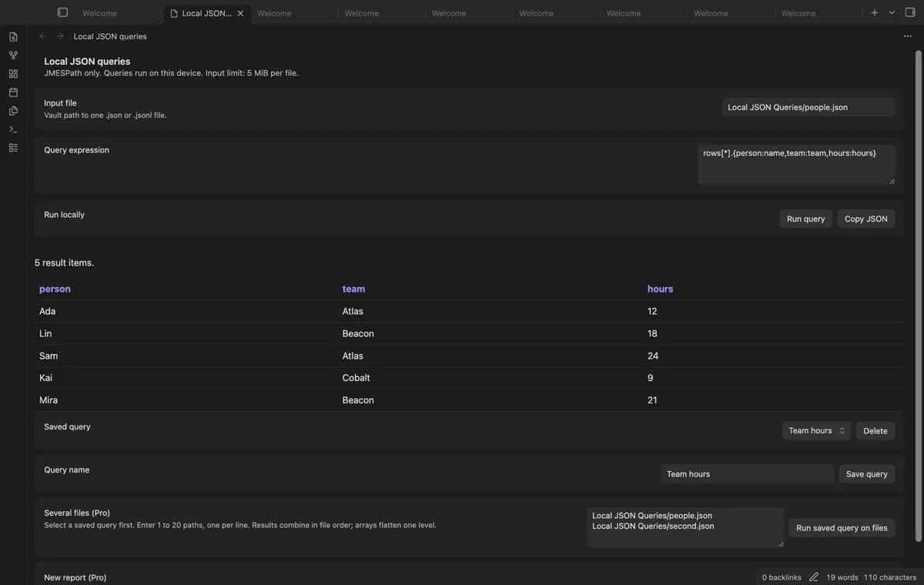Select the Sam cell
Viewport: 924px width, 585px height.
(x=49, y=356)
